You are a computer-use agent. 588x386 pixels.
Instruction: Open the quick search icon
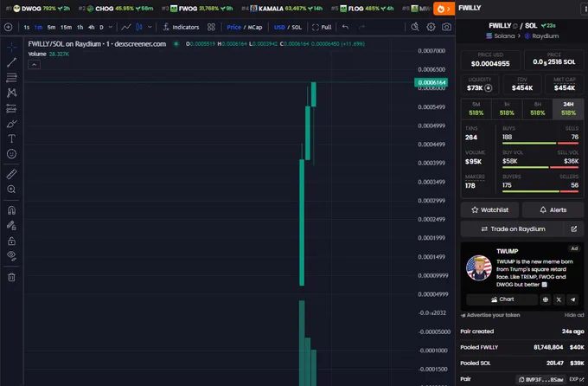[x=415, y=27]
